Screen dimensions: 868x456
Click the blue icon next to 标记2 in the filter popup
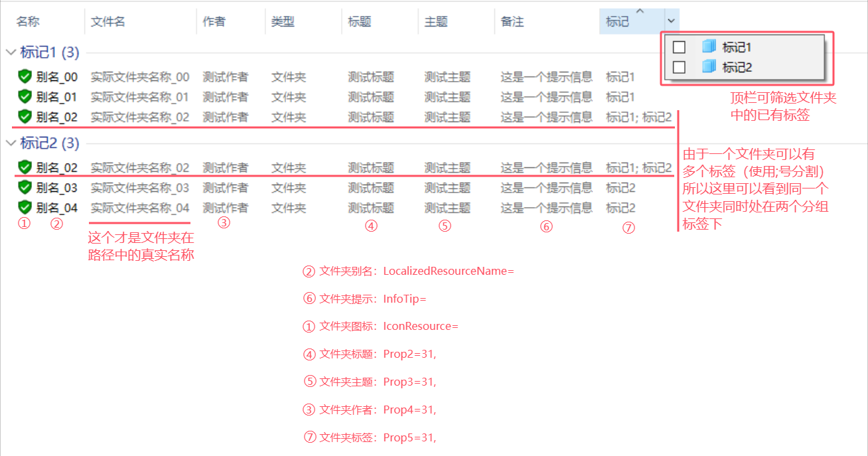[x=709, y=67]
